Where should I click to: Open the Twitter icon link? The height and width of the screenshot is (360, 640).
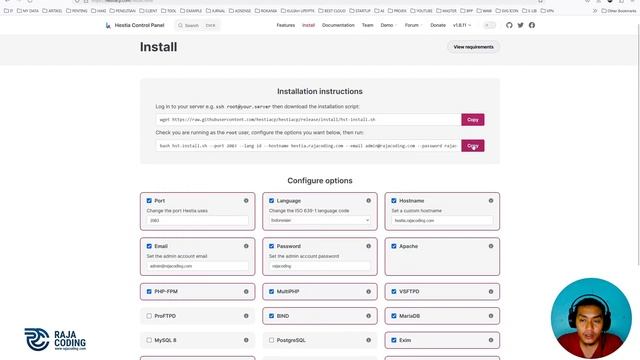520,25
